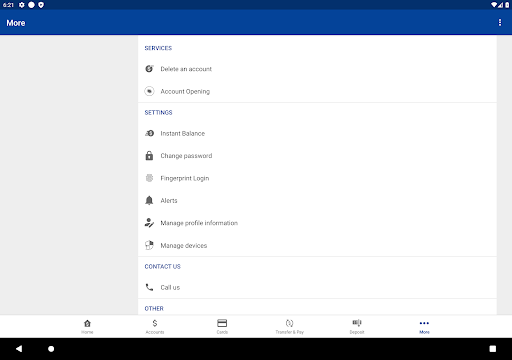Screen dimensions: 512x360
Task: Open Alerts settings
Action: point(317,200)
